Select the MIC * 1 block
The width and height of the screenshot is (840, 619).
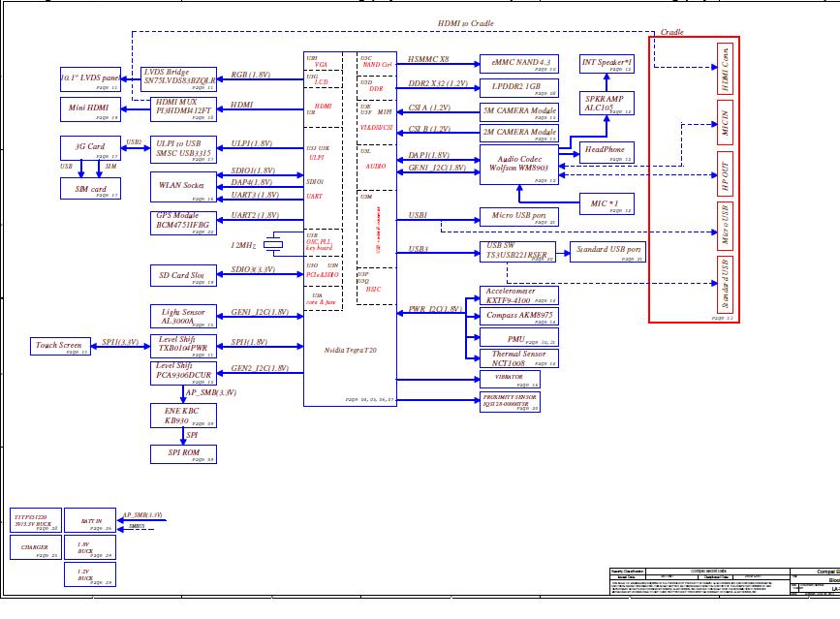point(607,204)
